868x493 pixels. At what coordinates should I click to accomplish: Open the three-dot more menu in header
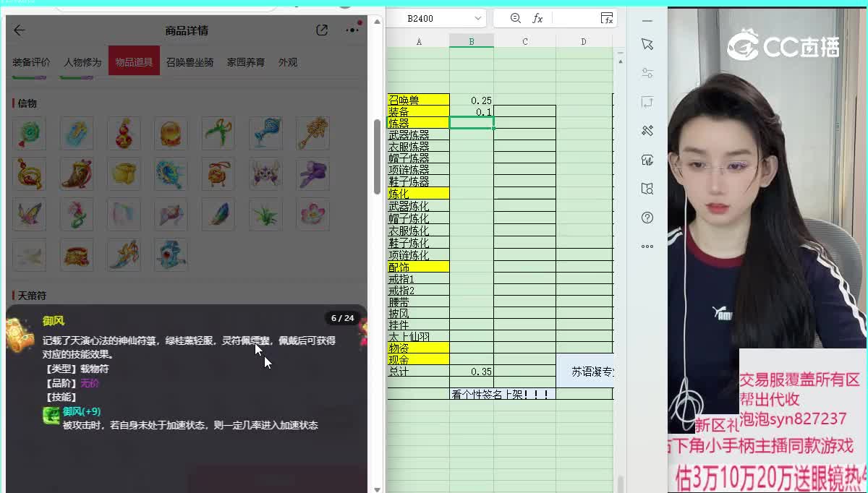[352, 30]
